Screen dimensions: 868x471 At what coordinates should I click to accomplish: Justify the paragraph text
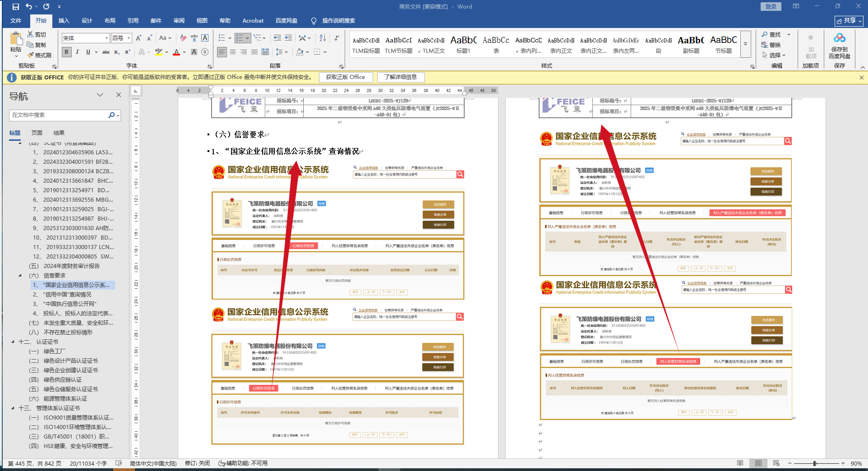254,52
